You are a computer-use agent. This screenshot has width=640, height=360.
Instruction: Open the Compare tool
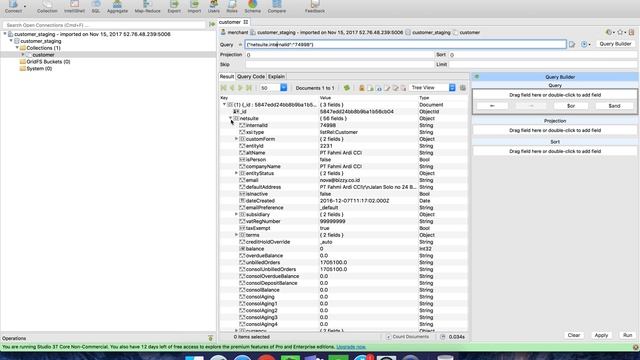coord(277,6)
